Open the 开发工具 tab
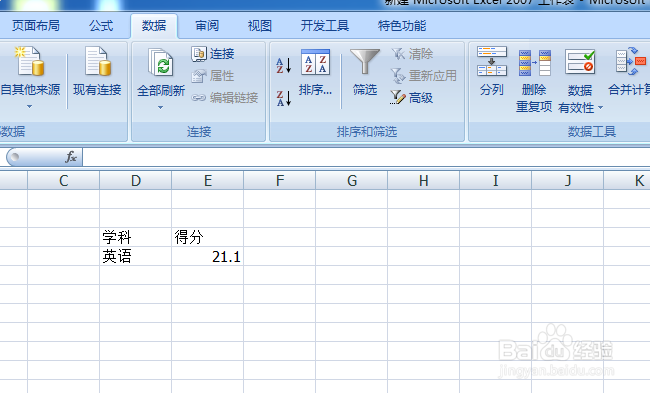 point(325,26)
